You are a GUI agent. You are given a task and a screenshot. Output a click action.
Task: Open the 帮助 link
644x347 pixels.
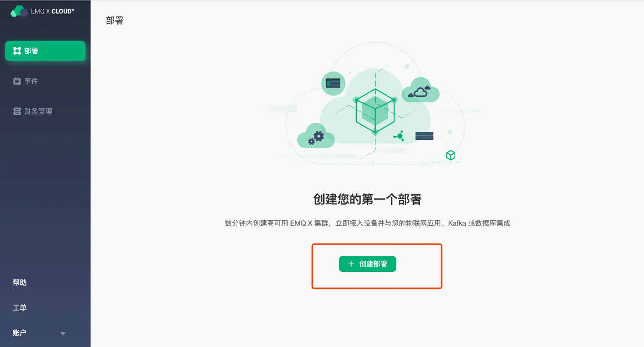[x=20, y=282]
